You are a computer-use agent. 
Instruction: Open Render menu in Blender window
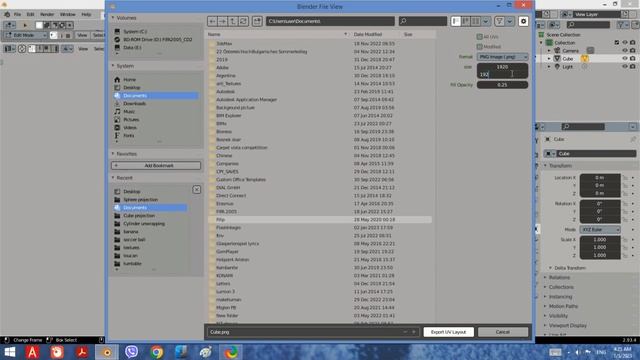coord(47,14)
